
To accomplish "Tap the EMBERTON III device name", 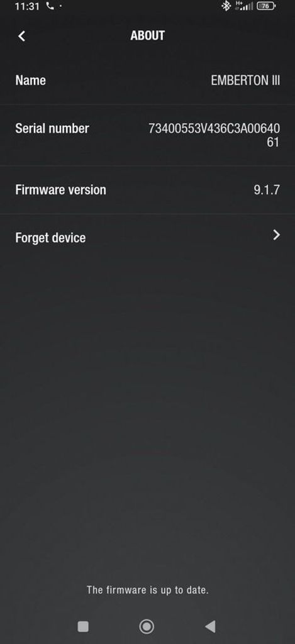I will pyautogui.click(x=245, y=80).
